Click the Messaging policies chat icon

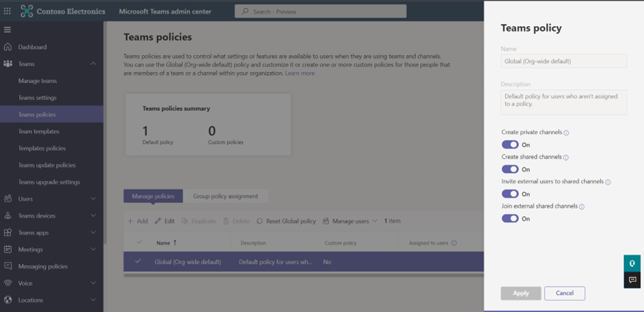(8, 266)
